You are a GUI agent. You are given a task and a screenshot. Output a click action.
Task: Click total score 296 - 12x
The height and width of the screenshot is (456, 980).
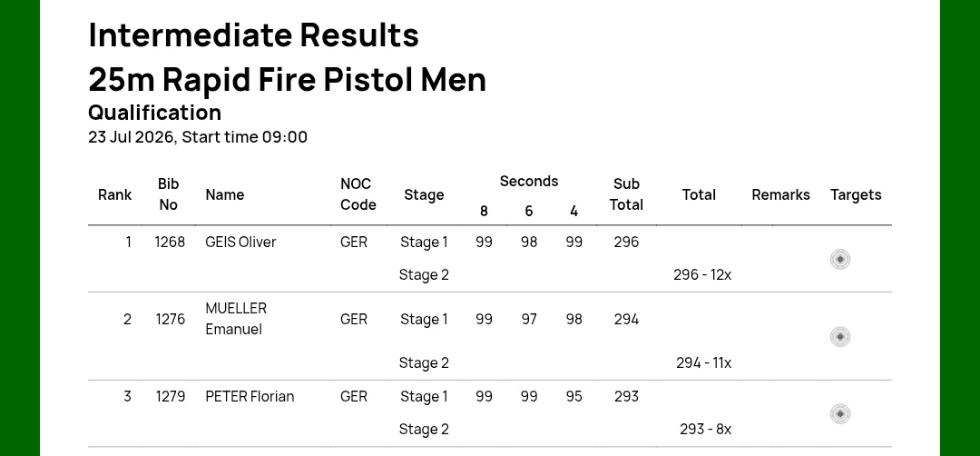[x=702, y=274]
